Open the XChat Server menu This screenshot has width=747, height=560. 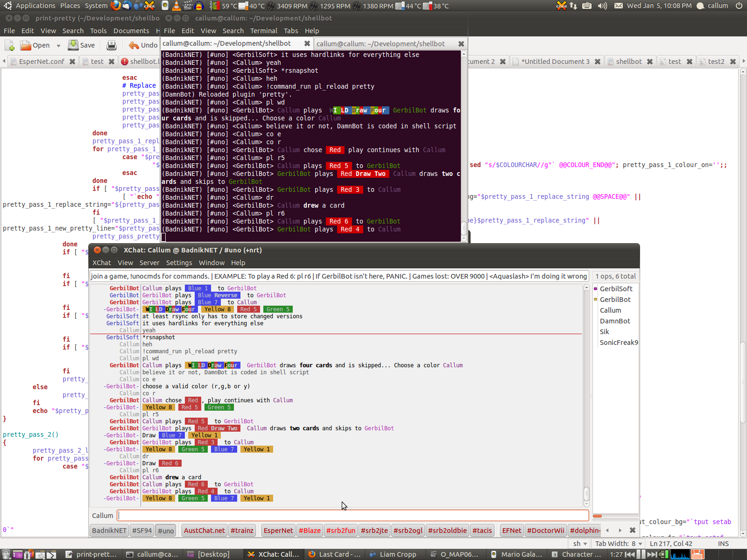tap(149, 263)
